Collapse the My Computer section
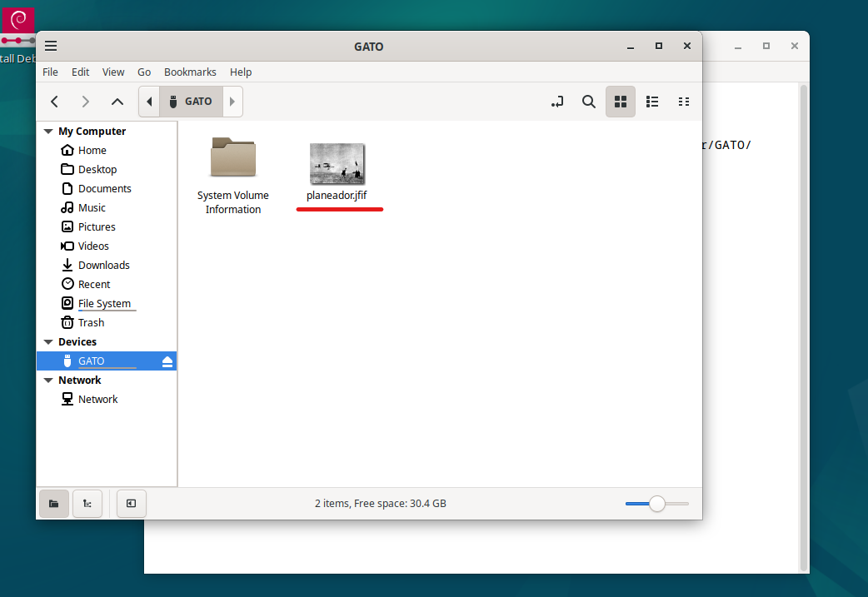The width and height of the screenshot is (868, 597). [x=47, y=132]
